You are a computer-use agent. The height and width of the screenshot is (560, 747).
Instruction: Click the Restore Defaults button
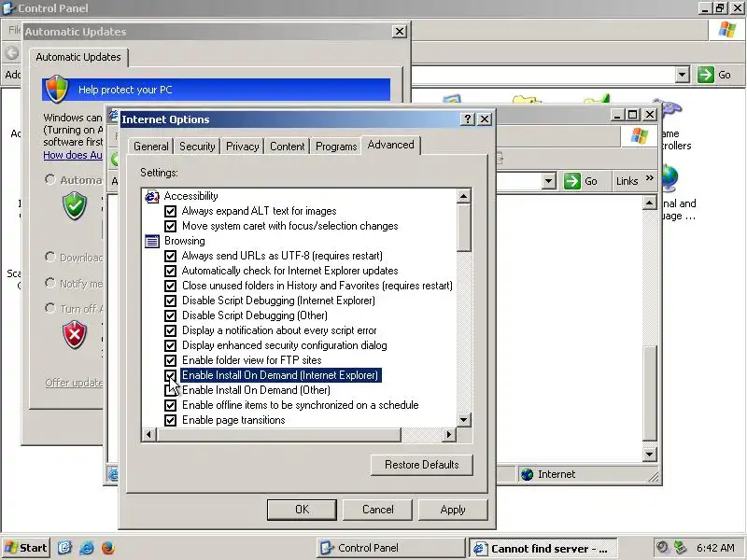click(422, 465)
